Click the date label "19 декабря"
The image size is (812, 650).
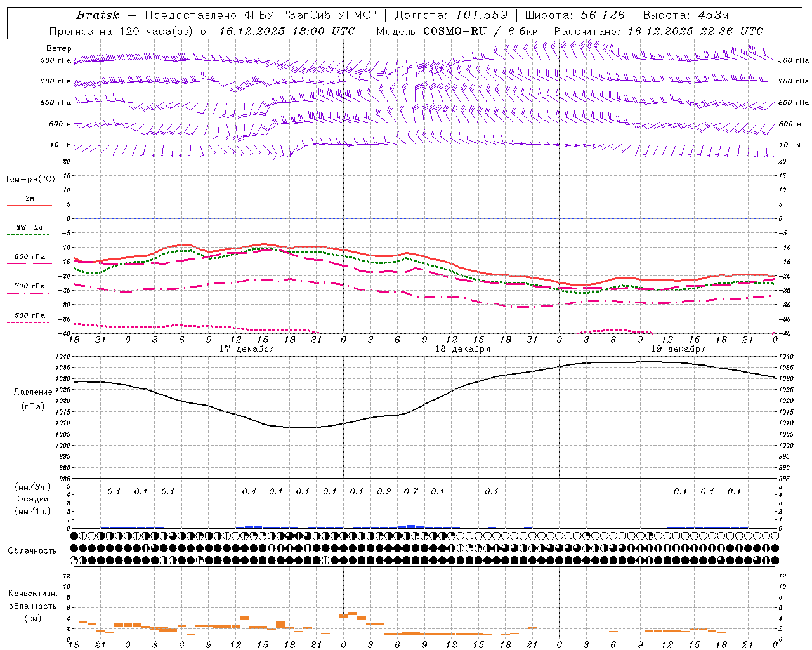(x=678, y=349)
